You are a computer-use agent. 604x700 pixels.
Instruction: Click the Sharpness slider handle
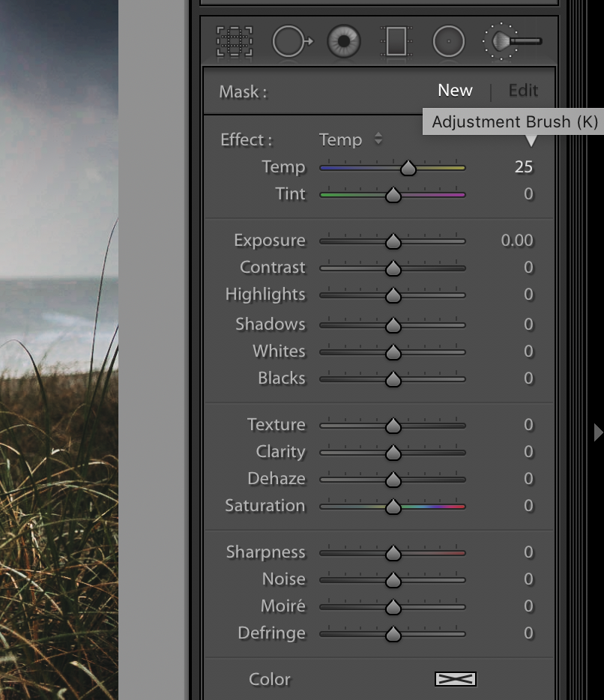click(x=393, y=553)
